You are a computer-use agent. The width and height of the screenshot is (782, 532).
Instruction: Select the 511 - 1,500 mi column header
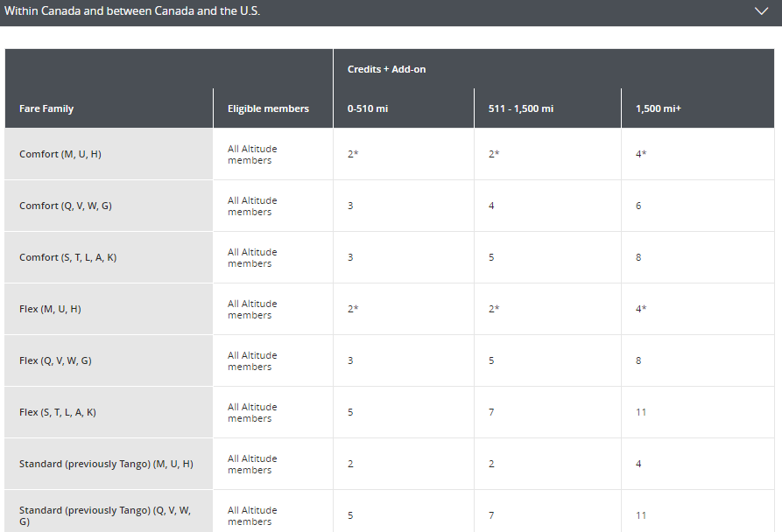coord(520,108)
